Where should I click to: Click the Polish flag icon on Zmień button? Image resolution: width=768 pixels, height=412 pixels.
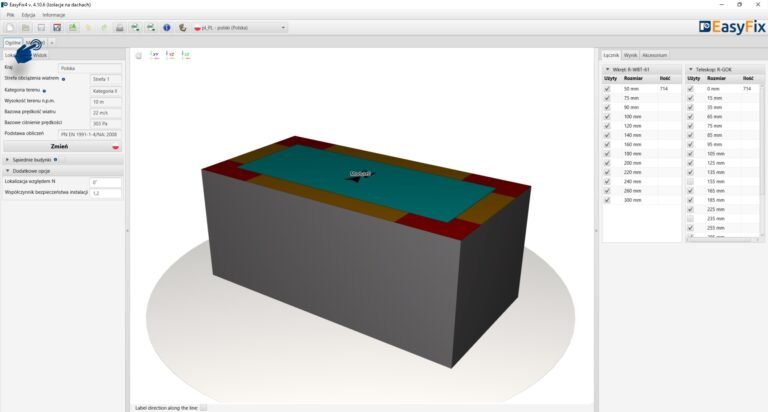(x=115, y=147)
